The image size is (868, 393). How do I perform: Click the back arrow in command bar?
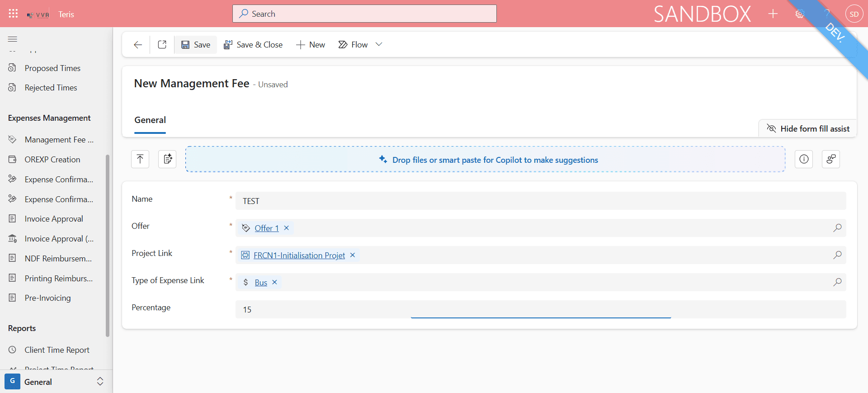point(138,45)
